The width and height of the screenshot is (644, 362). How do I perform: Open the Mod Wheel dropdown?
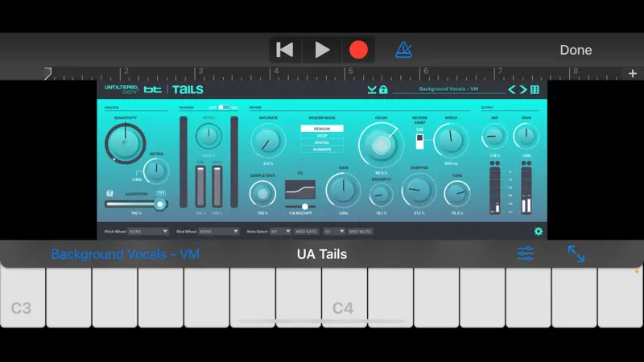pos(218,232)
